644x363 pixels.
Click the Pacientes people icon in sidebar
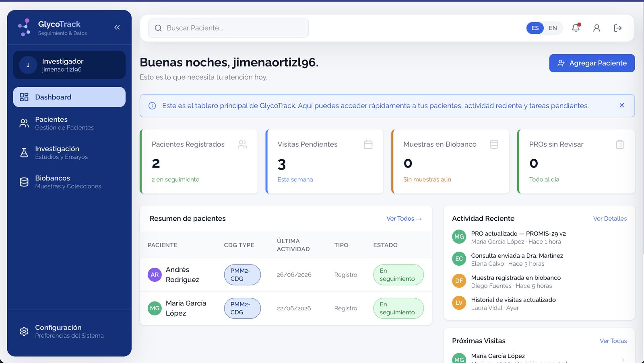point(24,123)
